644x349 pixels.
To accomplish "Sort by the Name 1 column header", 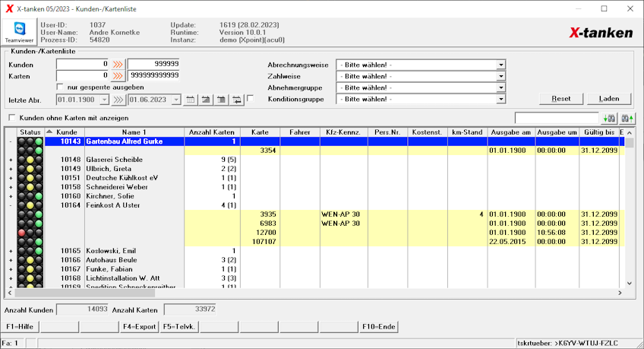I will [x=134, y=132].
